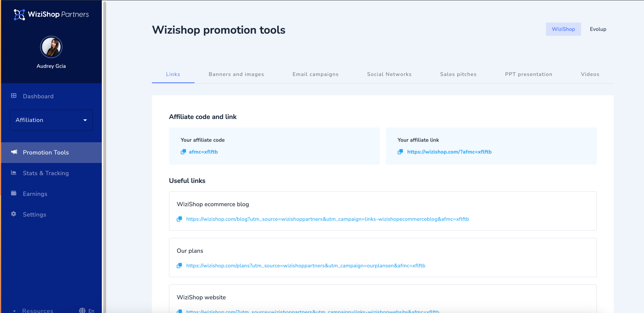Open the PPT presentation tab
The height and width of the screenshot is (313, 644).
(x=529, y=74)
